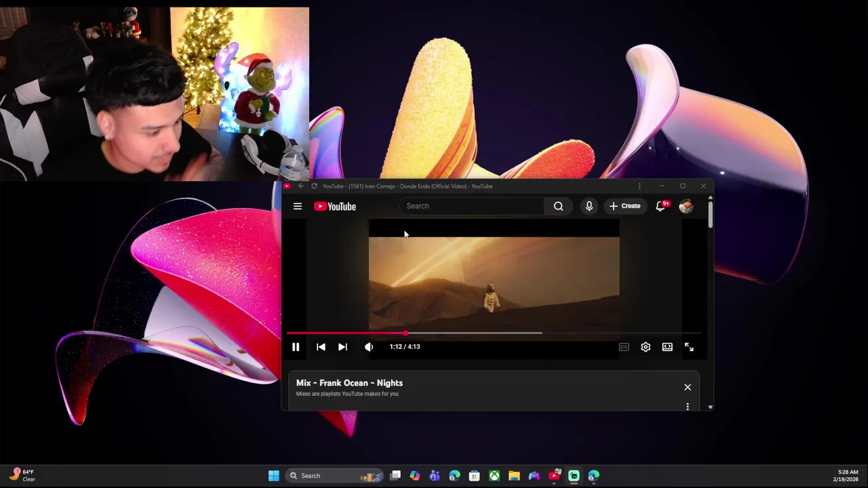The height and width of the screenshot is (488, 868).
Task: Open Microsoft Store from the taskbar
Action: tap(475, 476)
